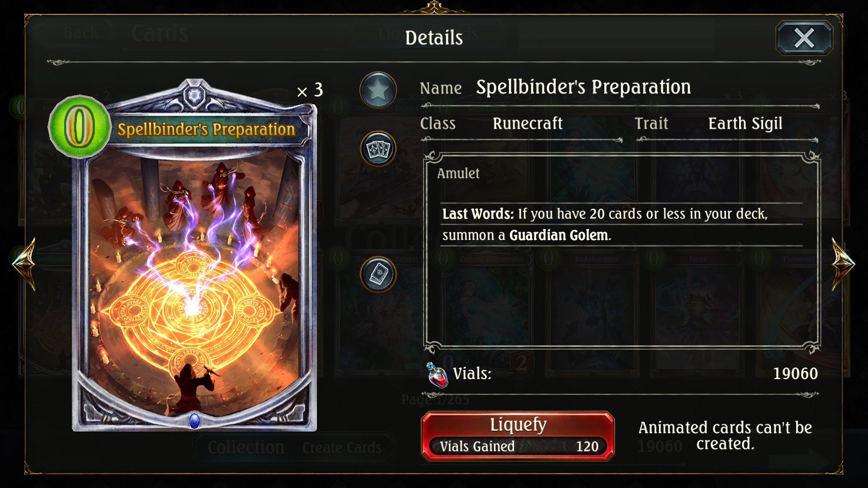This screenshot has width=868, height=488.
Task: Click the Vials Gained 120 bar
Action: (x=519, y=446)
